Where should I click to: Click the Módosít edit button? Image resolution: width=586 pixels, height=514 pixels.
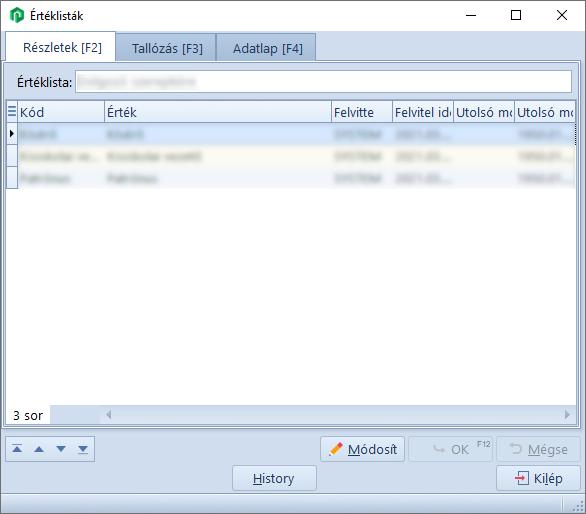(362, 449)
